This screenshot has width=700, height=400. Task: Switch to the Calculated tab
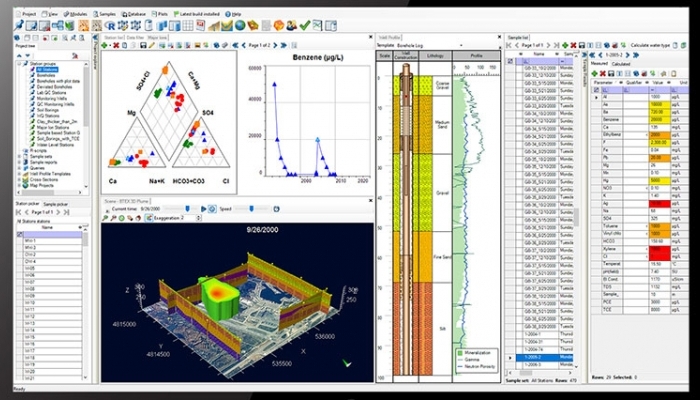click(621, 64)
